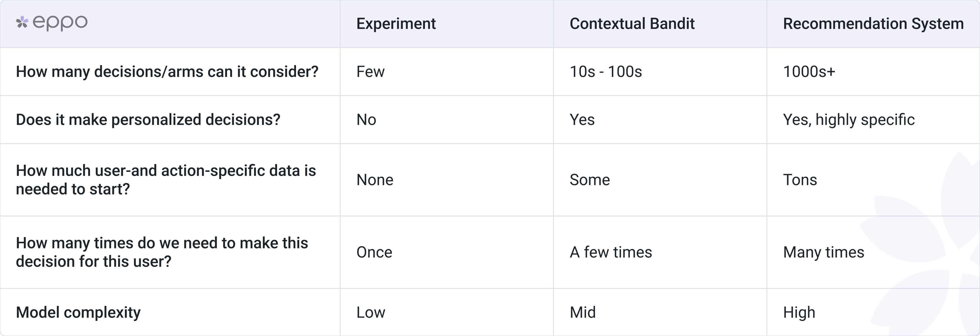Select the Experiment column header
This screenshot has height=336, width=980.
396,24
